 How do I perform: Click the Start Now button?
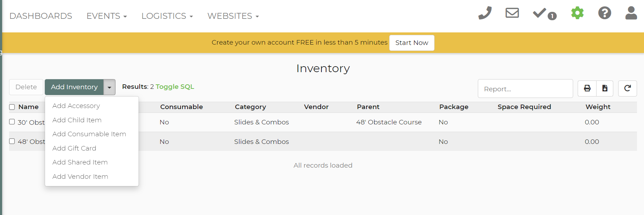click(x=412, y=43)
